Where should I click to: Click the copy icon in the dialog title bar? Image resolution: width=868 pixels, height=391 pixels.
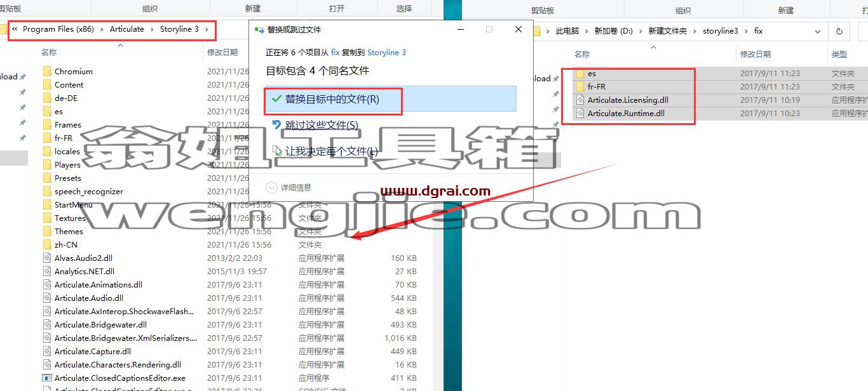tap(259, 30)
